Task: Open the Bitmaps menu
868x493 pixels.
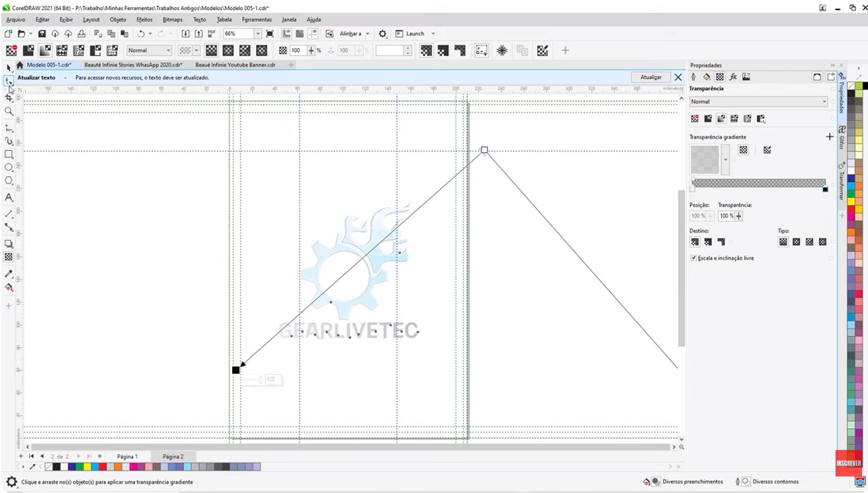Action: [174, 20]
